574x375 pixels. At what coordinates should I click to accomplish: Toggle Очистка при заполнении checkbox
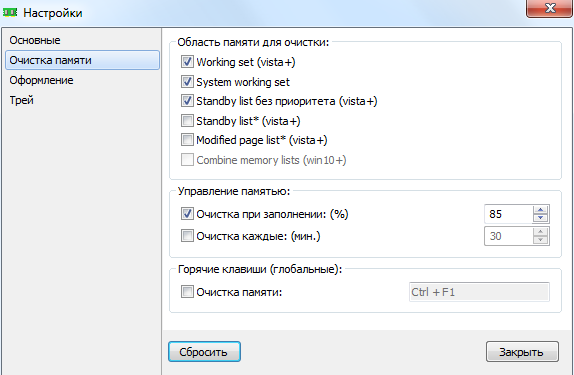187,214
